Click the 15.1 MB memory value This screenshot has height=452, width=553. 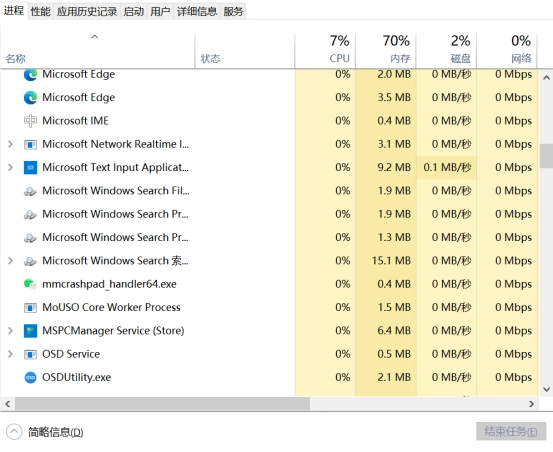click(391, 261)
